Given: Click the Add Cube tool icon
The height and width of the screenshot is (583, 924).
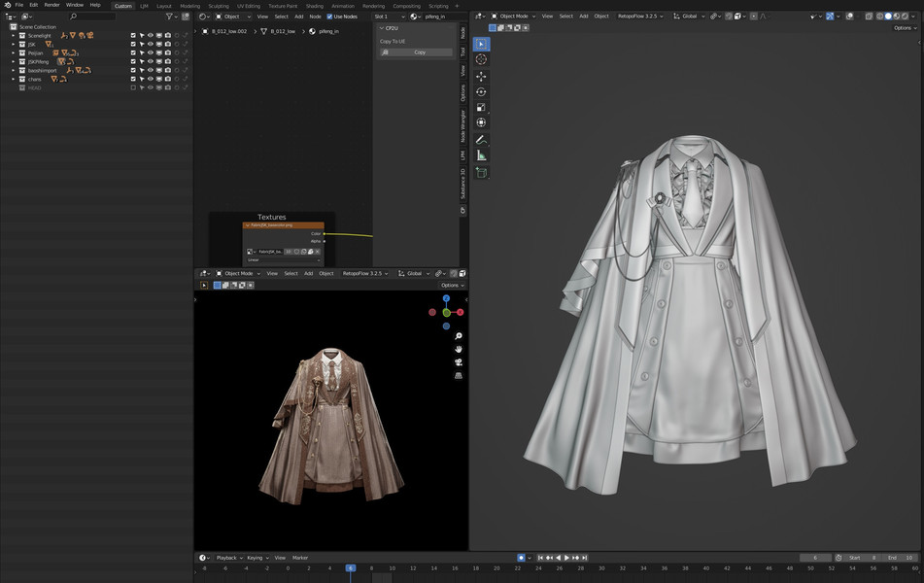Looking at the screenshot, I should (x=481, y=173).
